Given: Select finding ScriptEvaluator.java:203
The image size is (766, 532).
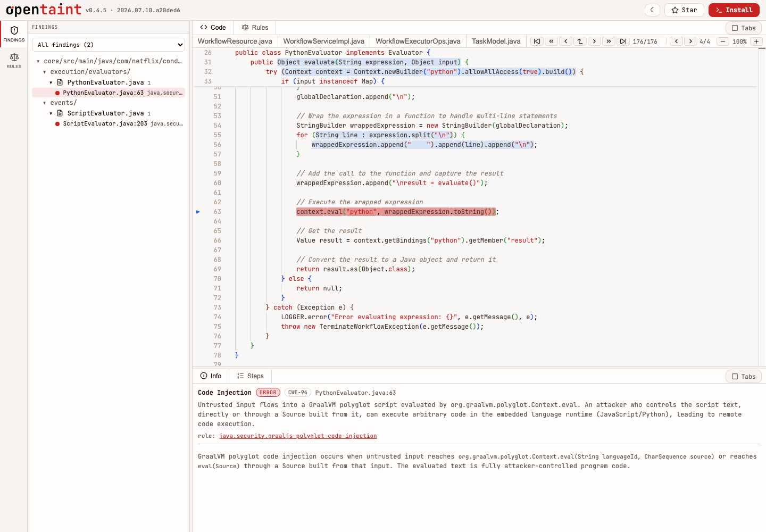Looking at the screenshot, I should pos(109,123).
